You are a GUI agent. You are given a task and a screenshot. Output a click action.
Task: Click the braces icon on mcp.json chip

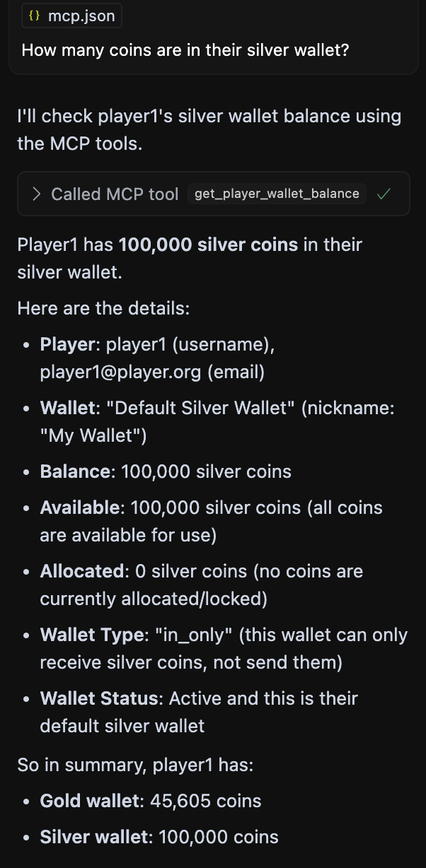[x=35, y=16]
